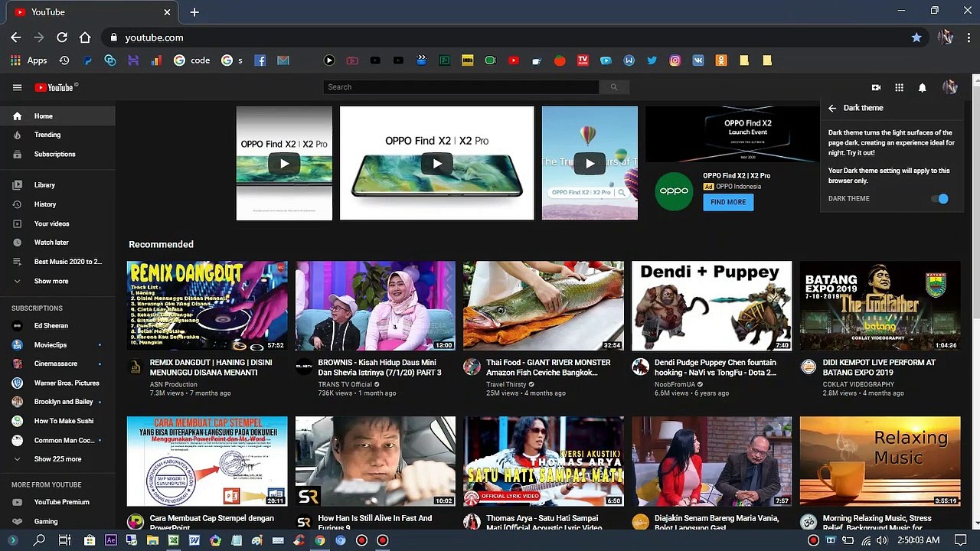The image size is (980, 551).
Task: Open History in the sidebar
Action: click(x=57, y=204)
